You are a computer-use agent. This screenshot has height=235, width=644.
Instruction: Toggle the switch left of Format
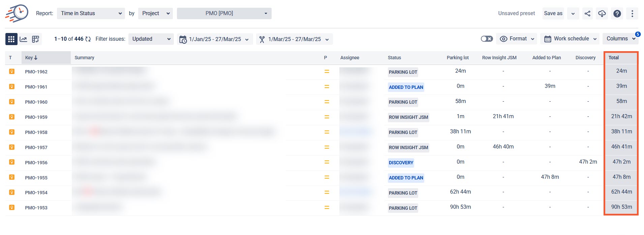point(487,39)
